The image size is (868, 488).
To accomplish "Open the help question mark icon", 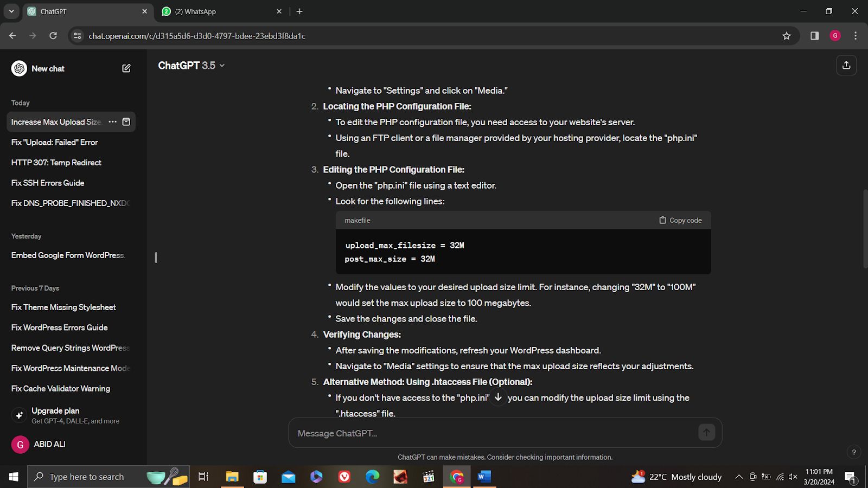I will pyautogui.click(x=853, y=452).
